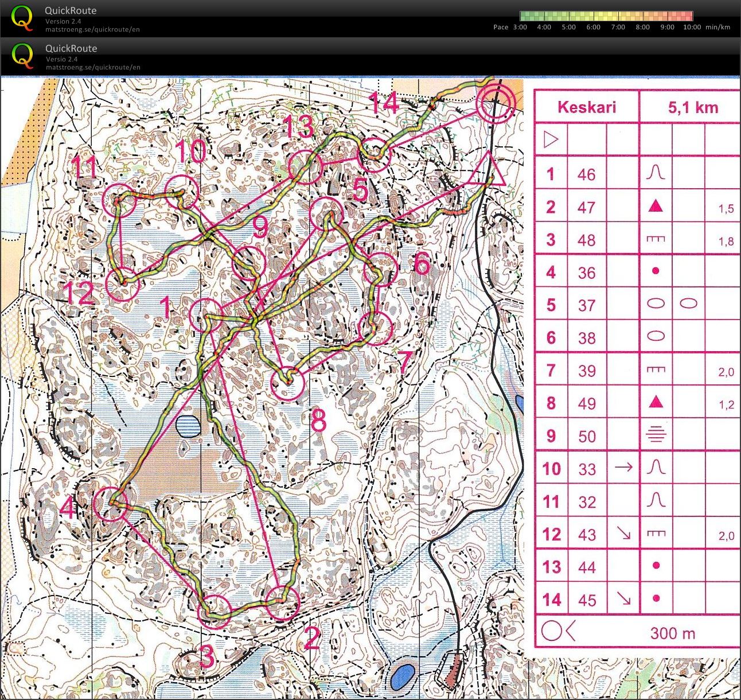Click control code 39 in the table
Image resolution: width=741 pixels, height=700 pixels.
(586, 371)
